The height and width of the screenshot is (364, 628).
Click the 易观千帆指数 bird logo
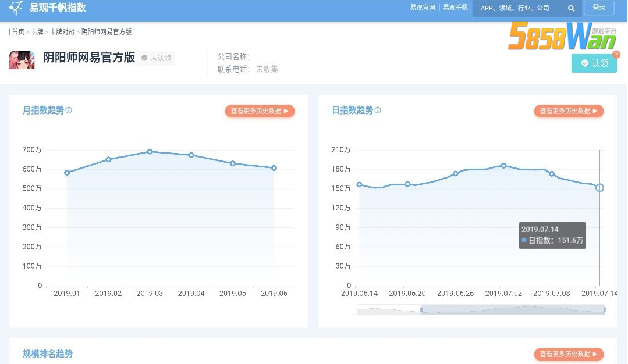tap(16, 8)
